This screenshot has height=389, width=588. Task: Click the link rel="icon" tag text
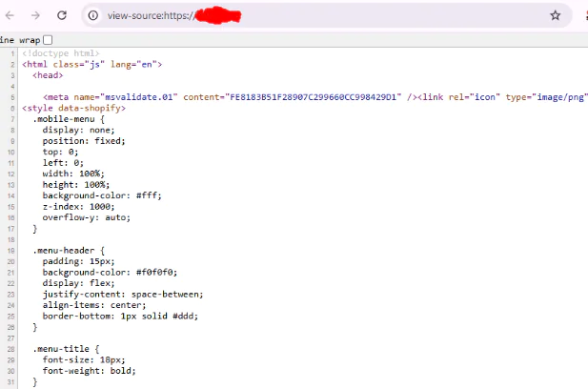[x=458, y=97]
